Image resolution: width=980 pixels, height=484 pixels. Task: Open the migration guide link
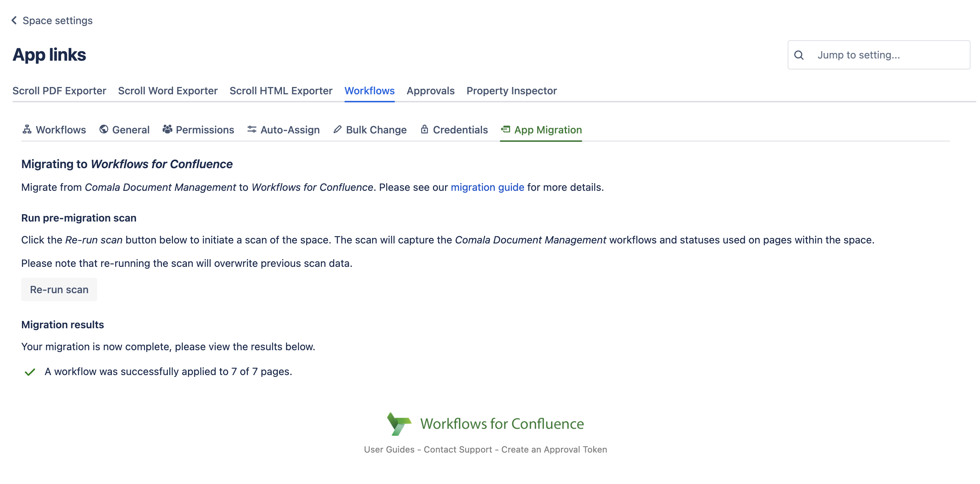coord(487,188)
